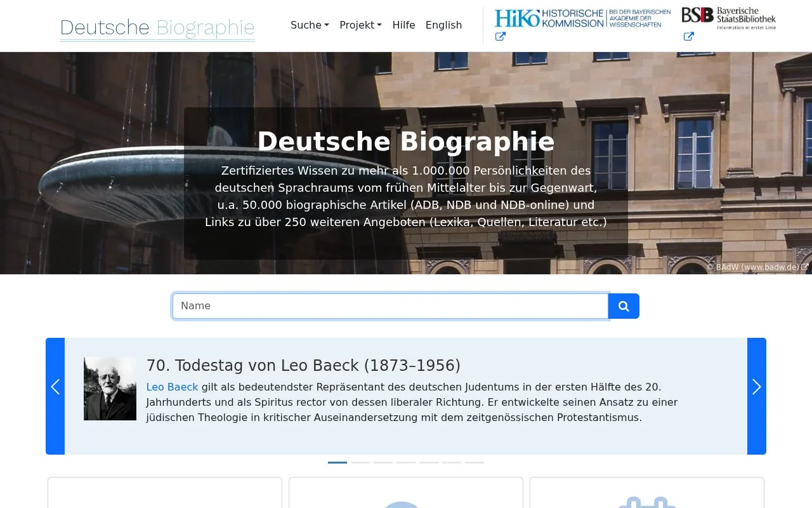Expand the Suche dropdown menu
The image size is (812, 508).
(x=310, y=25)
